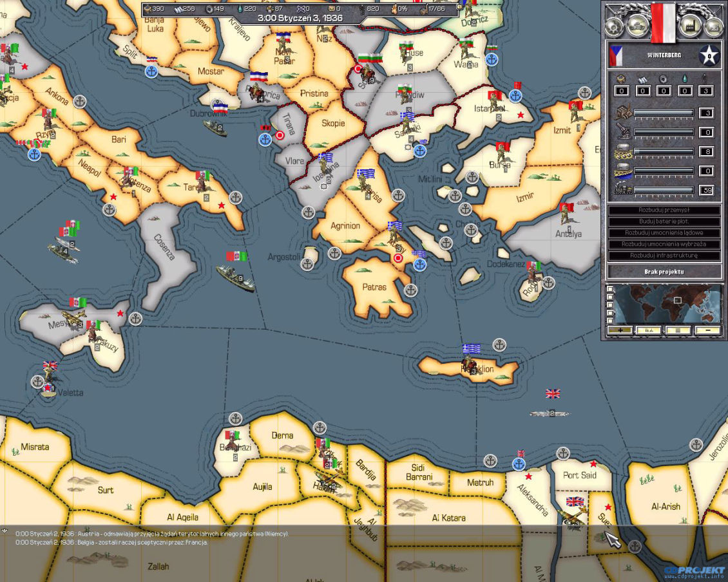Toggle the fourth map-mode checkbox beside minimap

coord(610,314)
